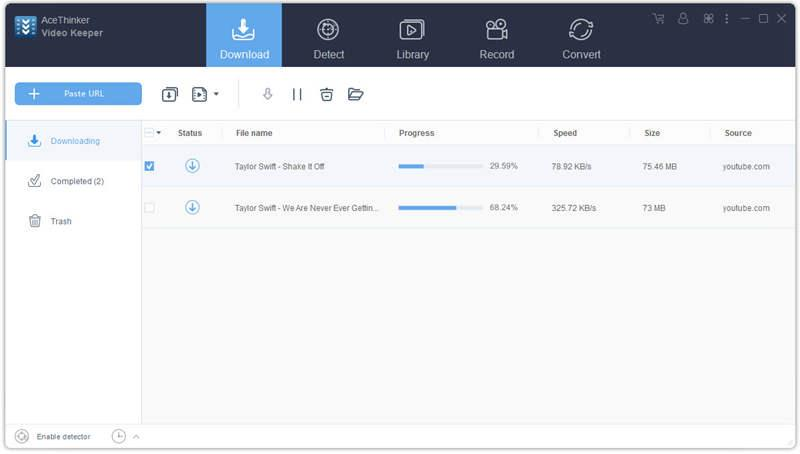Image resolution: width=800 pixels, height=454 pixels.
Task: Switch to the Convert tab
Action: [x=581, y=39]
